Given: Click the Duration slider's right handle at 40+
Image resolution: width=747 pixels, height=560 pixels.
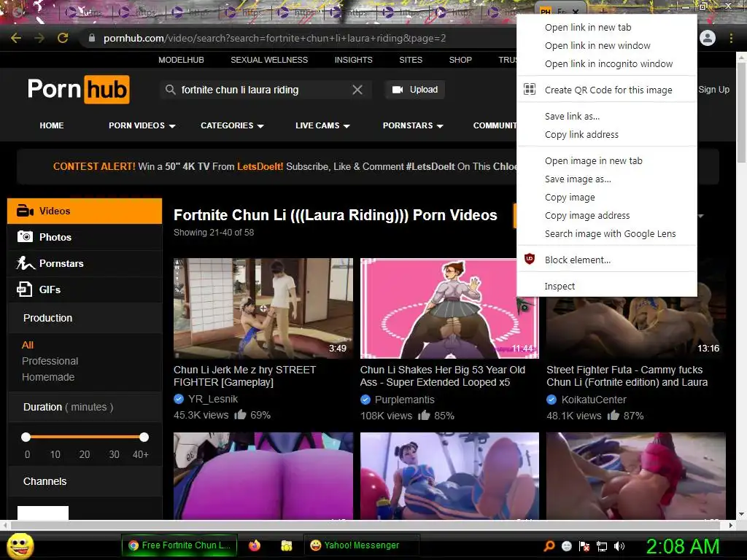Looking at the screenshot, I should point(144,437).
